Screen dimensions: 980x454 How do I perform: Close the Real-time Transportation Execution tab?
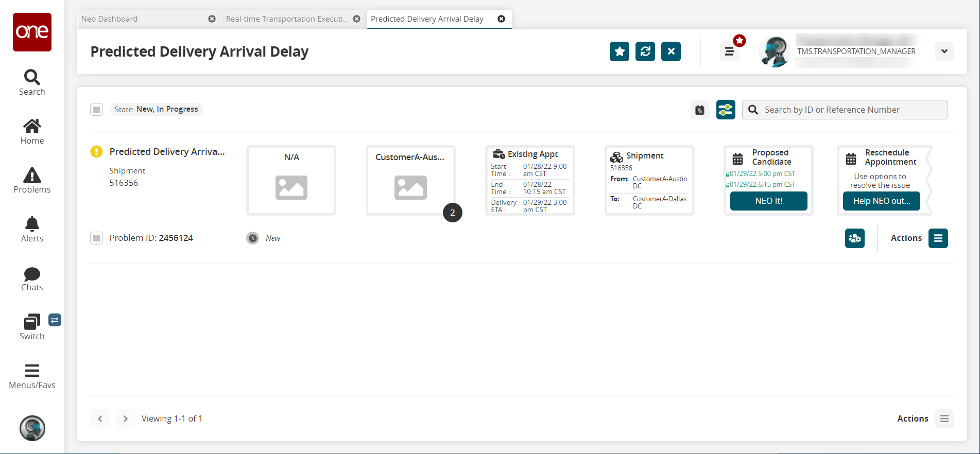pos(356,19)
